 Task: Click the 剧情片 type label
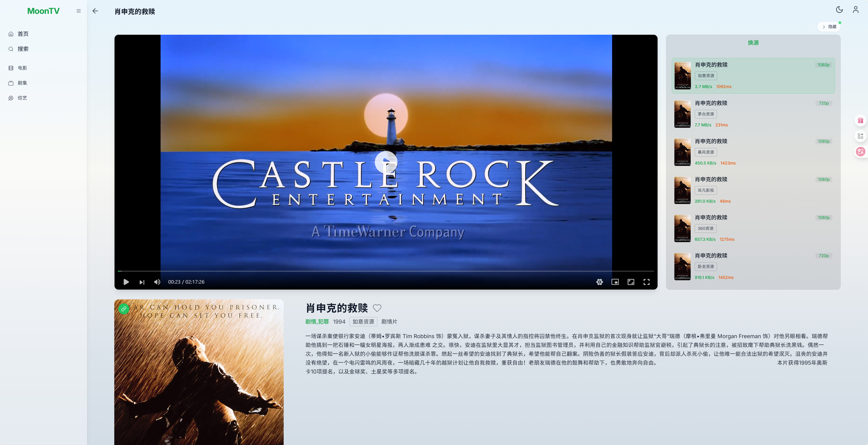click(389, 322)
